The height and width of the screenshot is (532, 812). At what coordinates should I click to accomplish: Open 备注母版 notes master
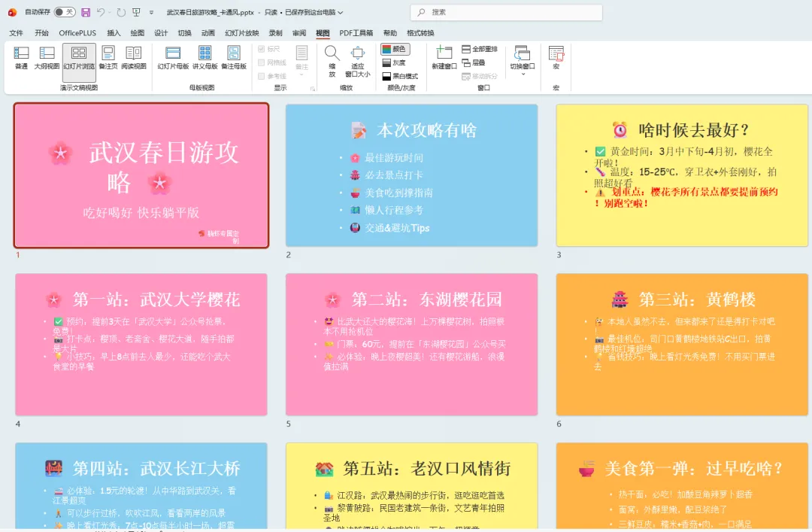234,57
